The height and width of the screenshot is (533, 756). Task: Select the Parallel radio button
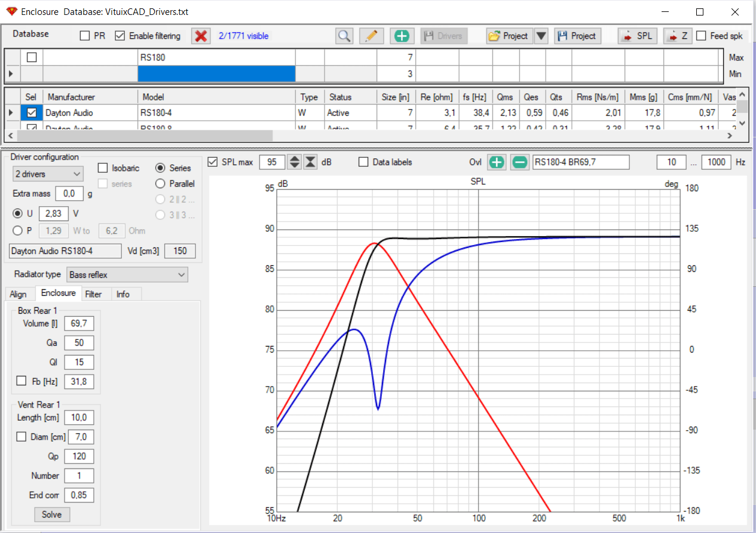click(x=160, y=183)
